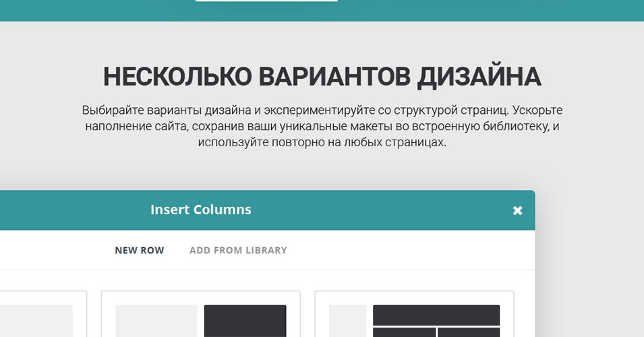
Task: Click the Insert Columns dialog title
Action: coord(201,210)
